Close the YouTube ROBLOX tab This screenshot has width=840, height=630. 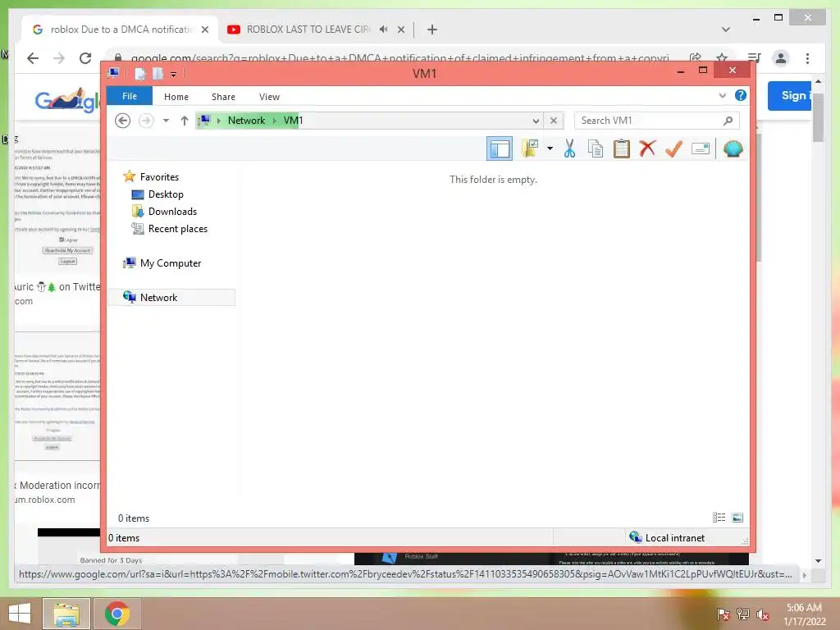click(400, 30)
